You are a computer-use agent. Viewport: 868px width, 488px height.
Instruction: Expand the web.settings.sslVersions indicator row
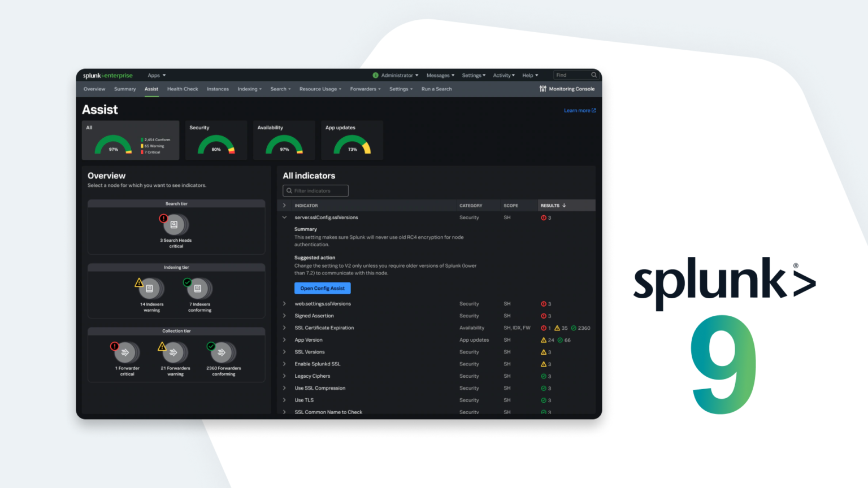(x=284, y=303)
